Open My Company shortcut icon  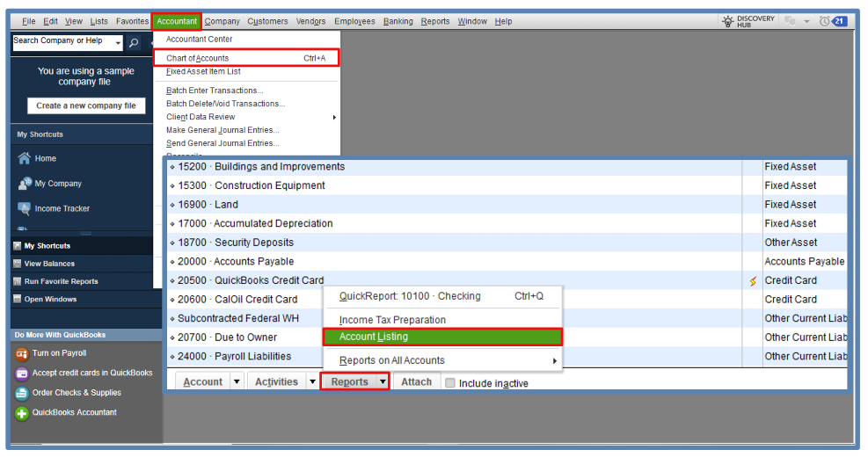click(x=25, y=183)
